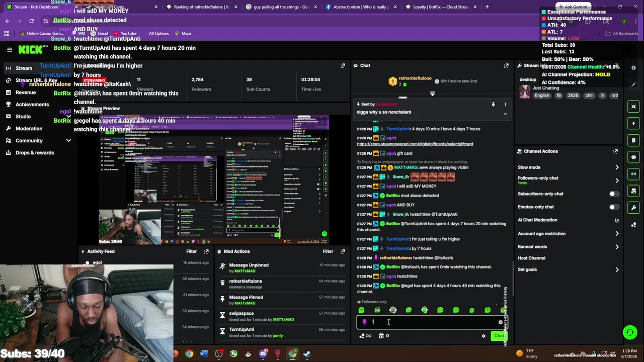
Task: Pop out the Activity Feed panel
Action: click(206, 251)
